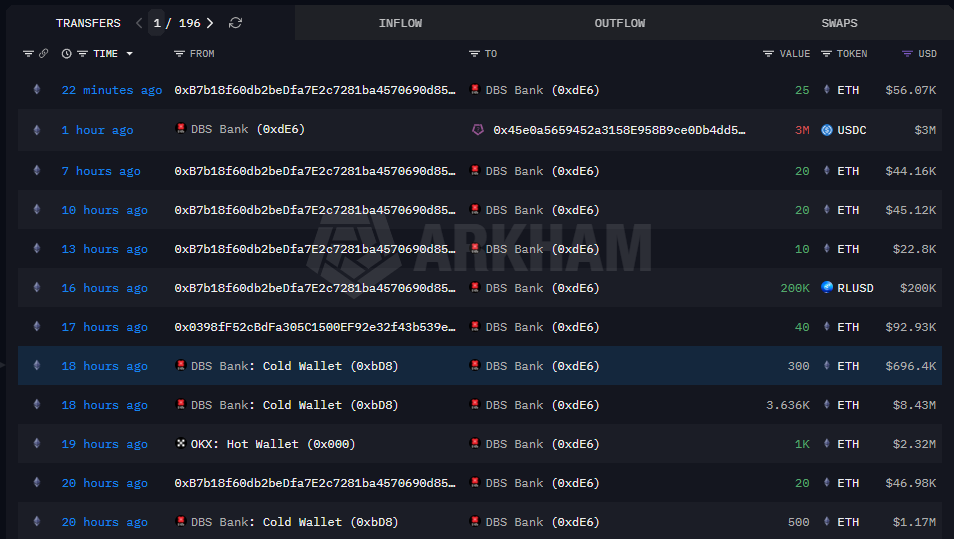Click DBS Bank logo in TO cell of 17 hours row

475,326
